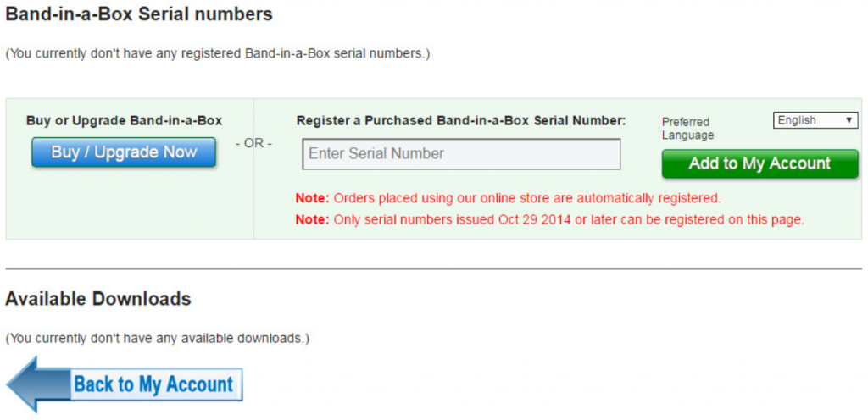This screenshot has width=868, height=420.
Task: Click the no registered serial numbers message
Action: (218, 54)
